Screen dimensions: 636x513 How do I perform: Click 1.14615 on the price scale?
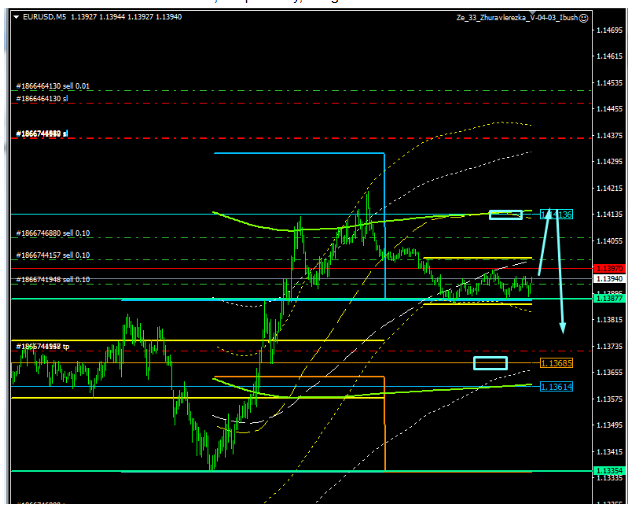point(610,56)
